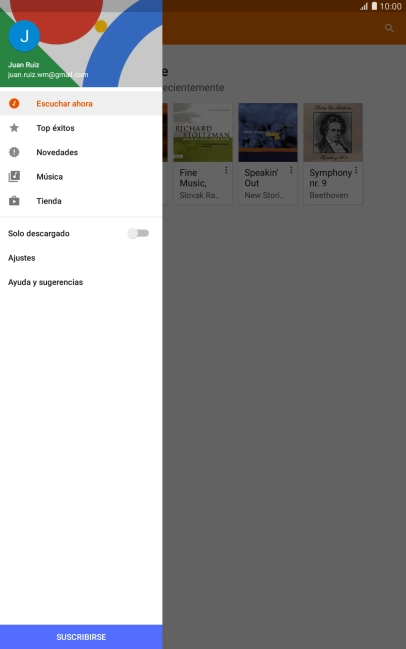Open the Richard Stoltzman album cover

pos(203,132)
